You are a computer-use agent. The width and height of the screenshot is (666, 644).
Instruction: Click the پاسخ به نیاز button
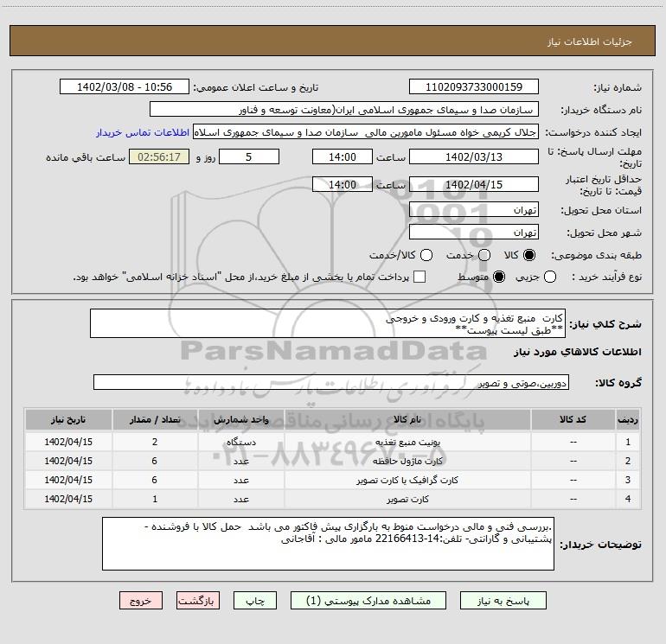tap(503, 601)
